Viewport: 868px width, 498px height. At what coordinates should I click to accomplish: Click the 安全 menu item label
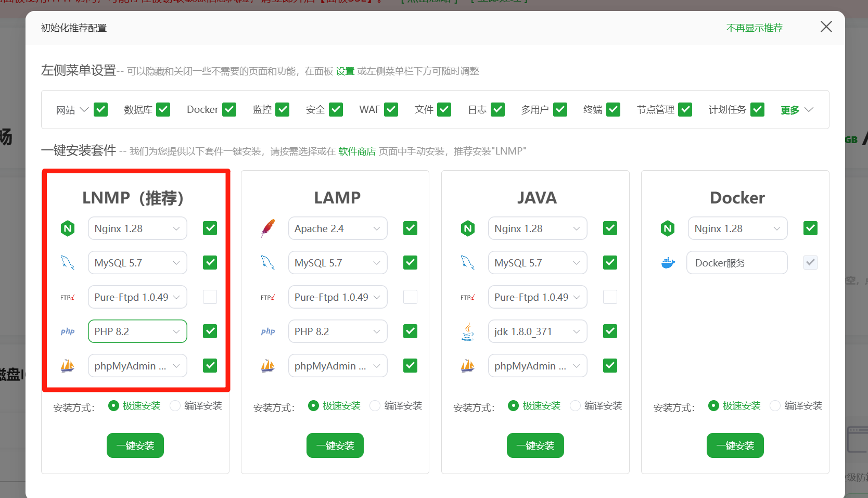[315, 110]
